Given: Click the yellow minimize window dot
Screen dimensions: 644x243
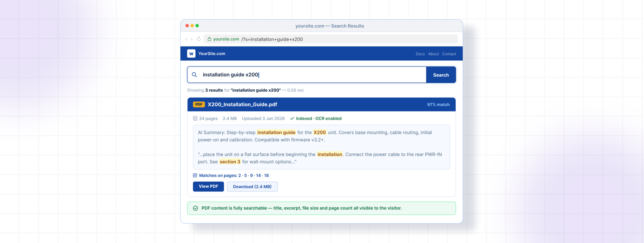Looking at the screenshot, I should point(192,26).
